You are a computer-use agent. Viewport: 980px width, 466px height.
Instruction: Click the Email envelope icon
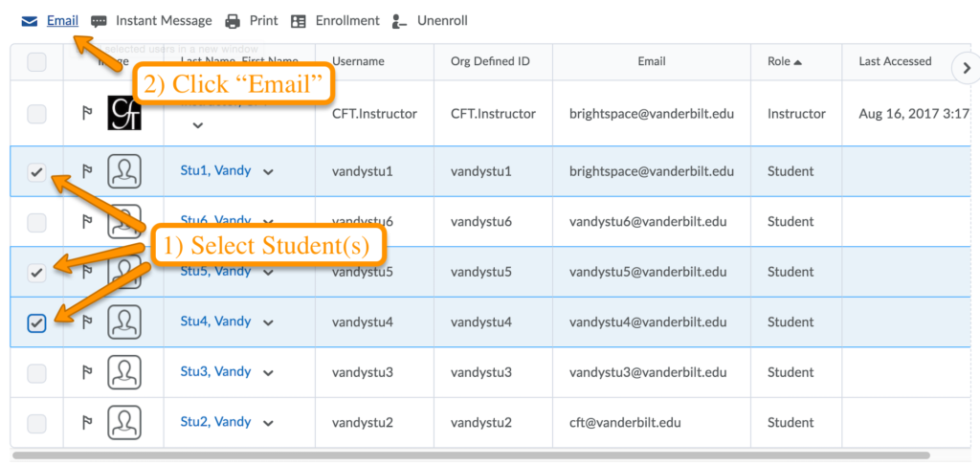tap(30, 20)
